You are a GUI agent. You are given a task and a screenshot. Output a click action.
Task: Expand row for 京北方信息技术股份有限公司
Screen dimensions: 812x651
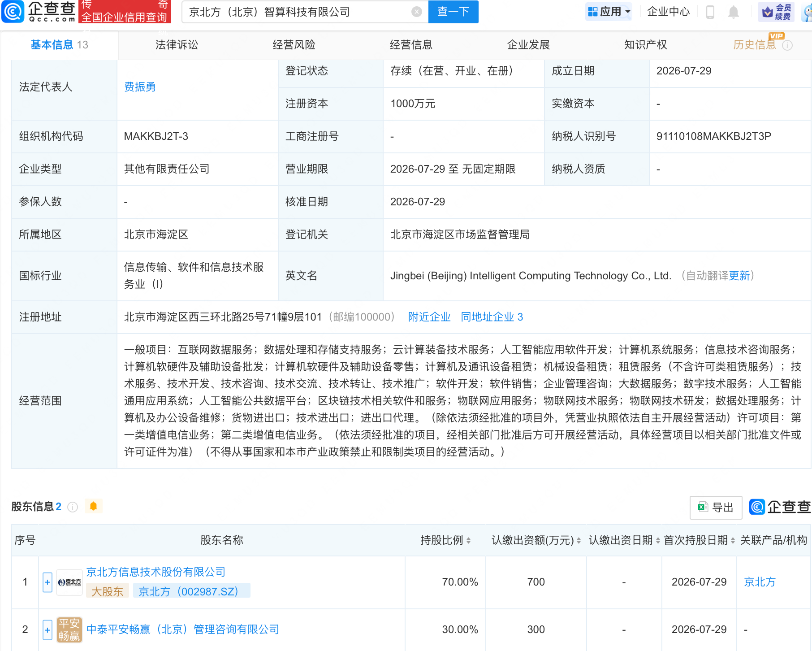pyautogui.click(x=48, y=582)
